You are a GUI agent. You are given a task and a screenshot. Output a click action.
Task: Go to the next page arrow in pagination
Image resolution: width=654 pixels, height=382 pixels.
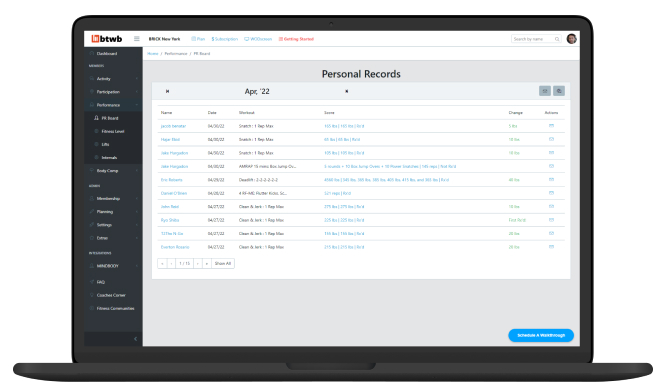click(x=198, y=264)
